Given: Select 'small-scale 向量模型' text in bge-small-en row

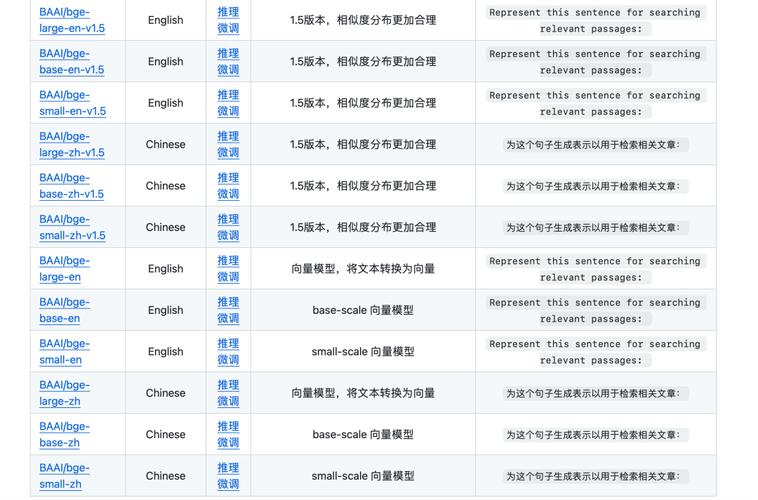Looking at the screenshot, I should (x=363, y=352).
